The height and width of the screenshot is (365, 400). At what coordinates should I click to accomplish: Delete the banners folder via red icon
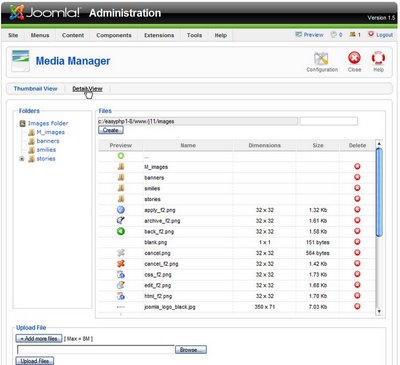click(357, 177)
